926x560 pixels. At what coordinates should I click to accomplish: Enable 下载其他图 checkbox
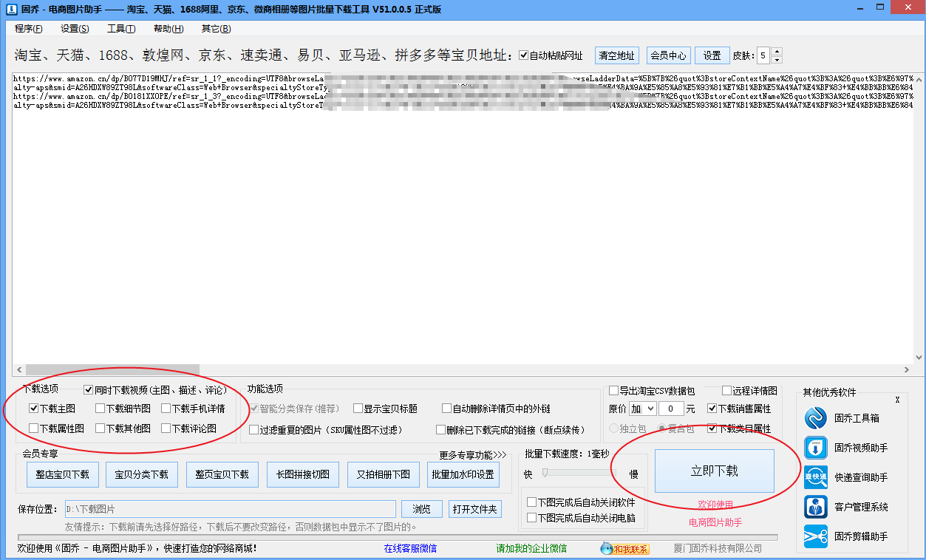tap(100, 428)
